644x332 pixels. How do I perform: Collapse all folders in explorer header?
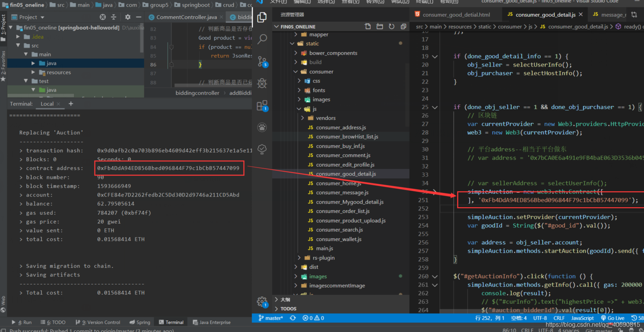click(403, 26)
